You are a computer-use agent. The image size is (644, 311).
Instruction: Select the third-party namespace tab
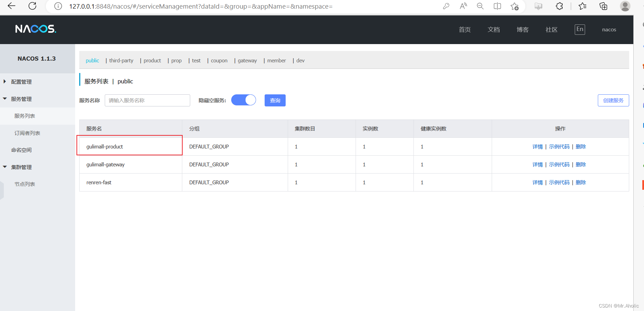tap(121, 61)
